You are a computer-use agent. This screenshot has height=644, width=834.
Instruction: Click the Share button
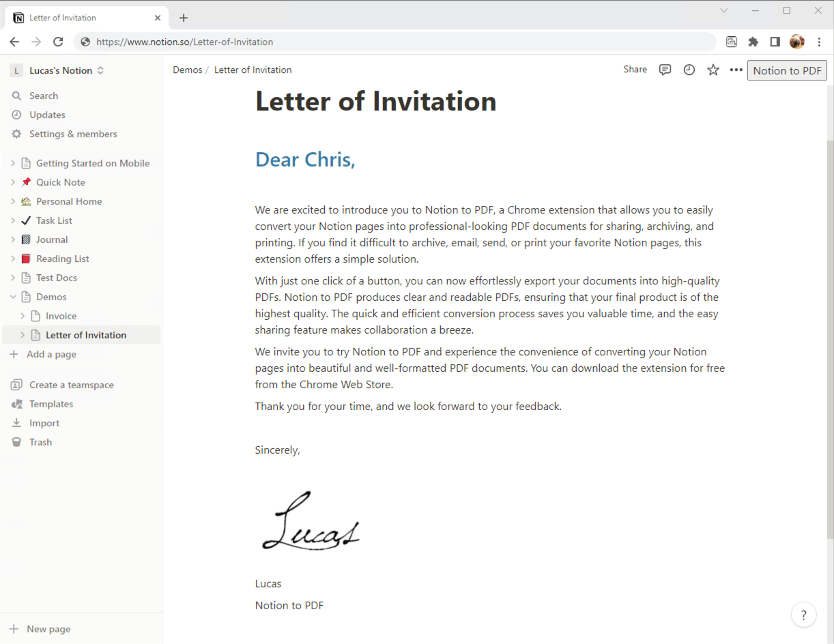(635, 69)
